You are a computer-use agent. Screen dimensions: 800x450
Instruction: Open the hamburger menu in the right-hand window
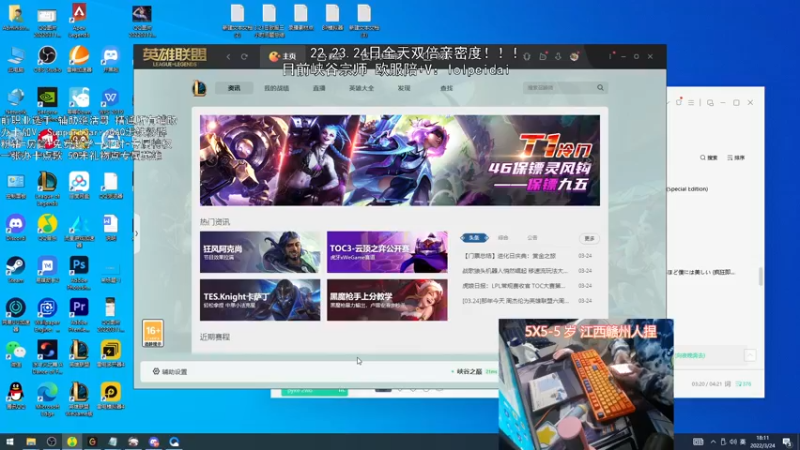[691, 103]
